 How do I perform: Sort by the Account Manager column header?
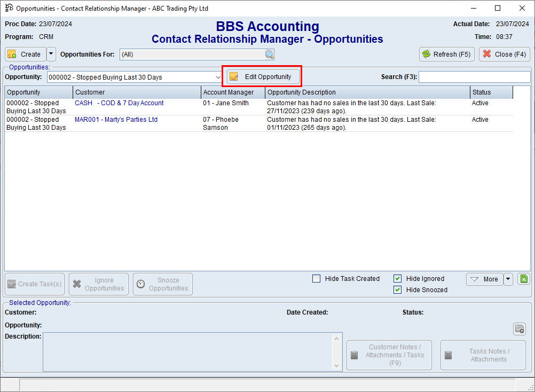[x=233, y=92]
